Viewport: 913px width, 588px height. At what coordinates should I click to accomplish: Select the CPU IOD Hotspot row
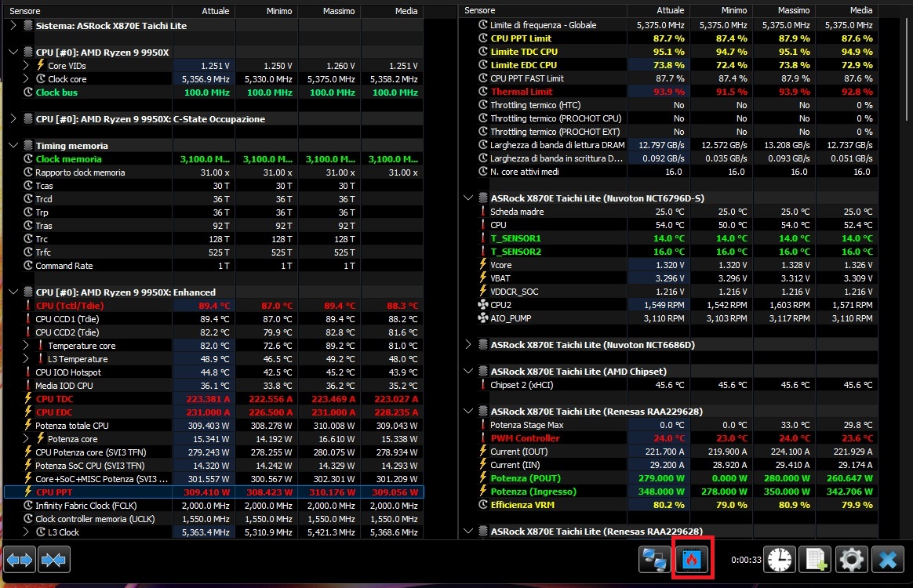(213, 372)
